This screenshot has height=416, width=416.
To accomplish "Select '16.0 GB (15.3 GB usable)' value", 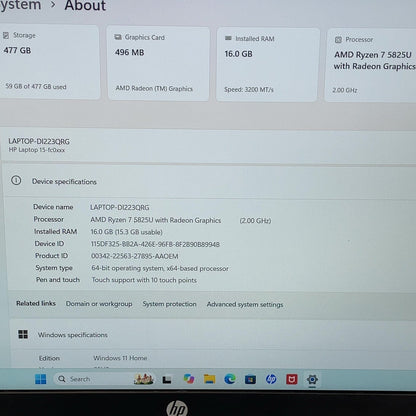I will pyautogui.click(x=126, y=232).
